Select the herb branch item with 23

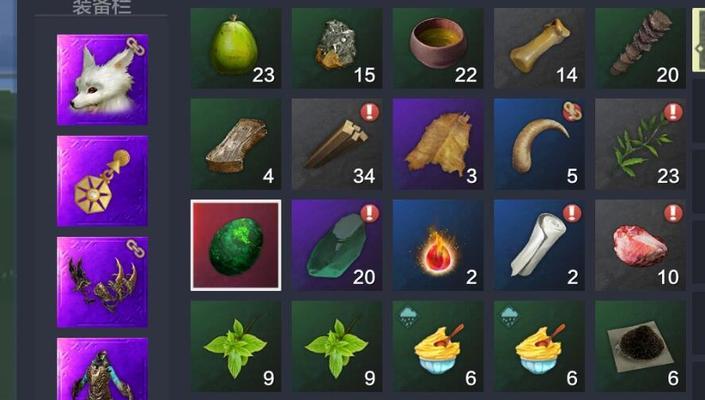641,144
